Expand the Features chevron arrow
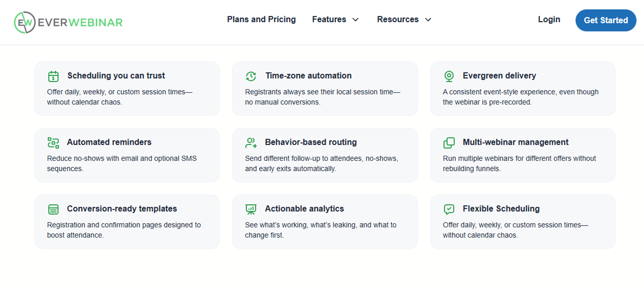The image size is (644, 288). [x=356, y=20]
